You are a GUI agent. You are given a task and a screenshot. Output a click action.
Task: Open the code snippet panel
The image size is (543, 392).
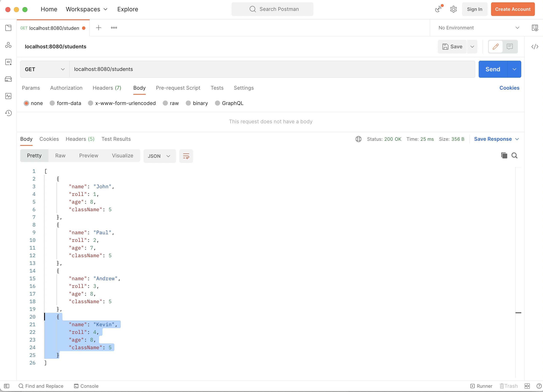[535, 47]
